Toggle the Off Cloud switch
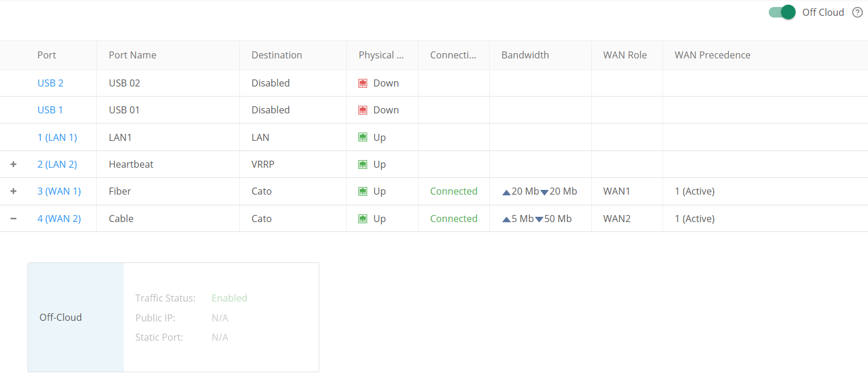The image size is (868, 381). point(782,12)
